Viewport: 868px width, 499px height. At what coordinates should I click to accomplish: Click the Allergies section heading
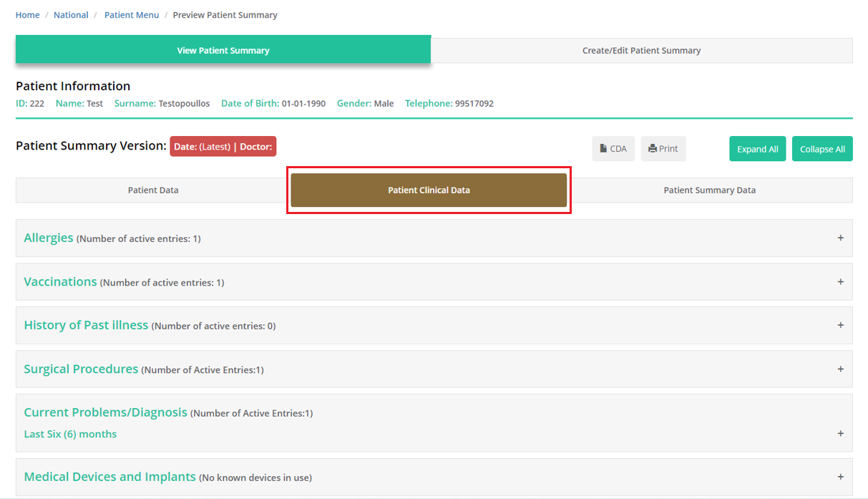pos(49,238)
